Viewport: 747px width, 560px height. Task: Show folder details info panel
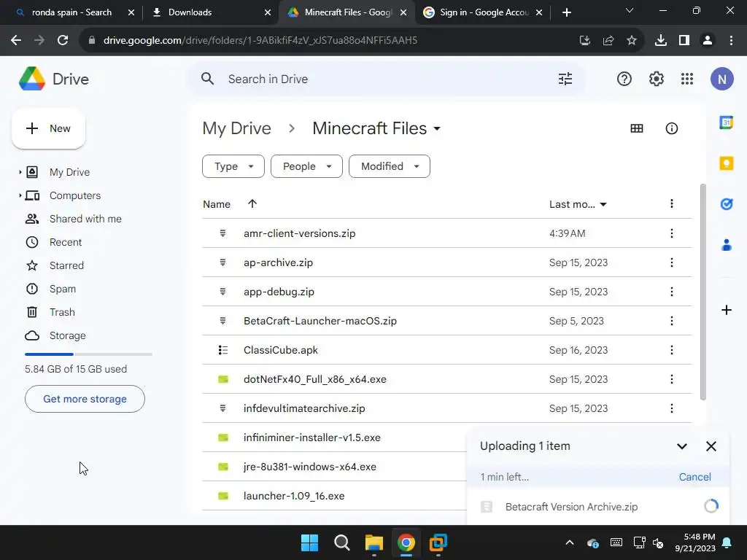[671, 128]
